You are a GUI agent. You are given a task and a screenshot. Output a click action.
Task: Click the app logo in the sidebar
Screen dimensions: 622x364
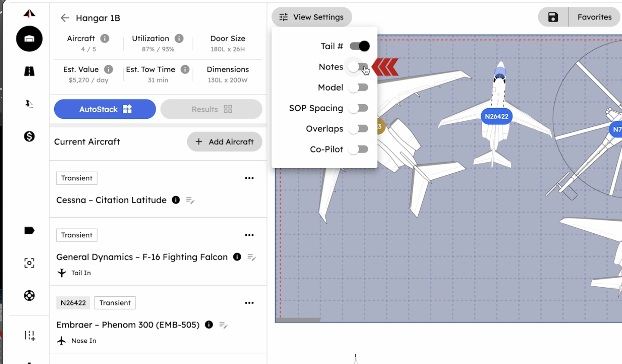pos(29,14)
